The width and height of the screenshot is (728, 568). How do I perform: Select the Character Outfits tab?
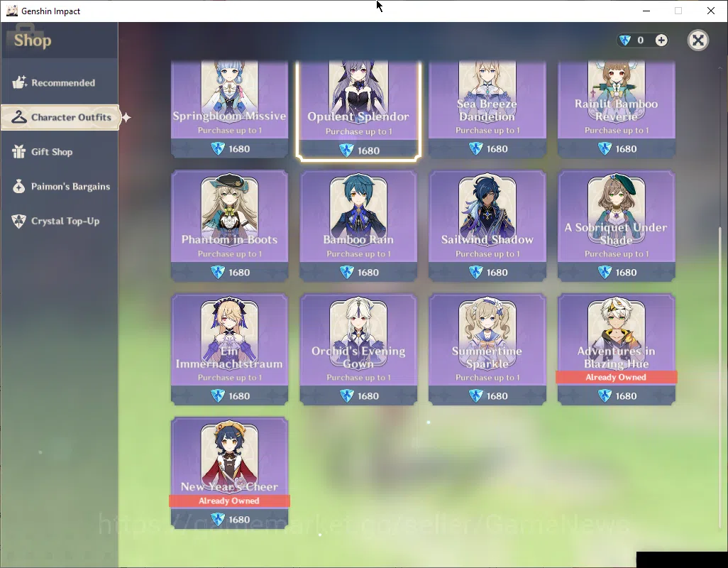pyautogui.click(x=60, y=117)
